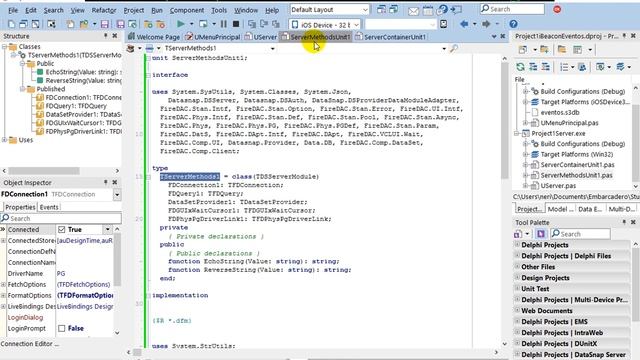Click the magnifier icon beside editor method combo
Screen dimensions: 640x360
coord(453,49)
